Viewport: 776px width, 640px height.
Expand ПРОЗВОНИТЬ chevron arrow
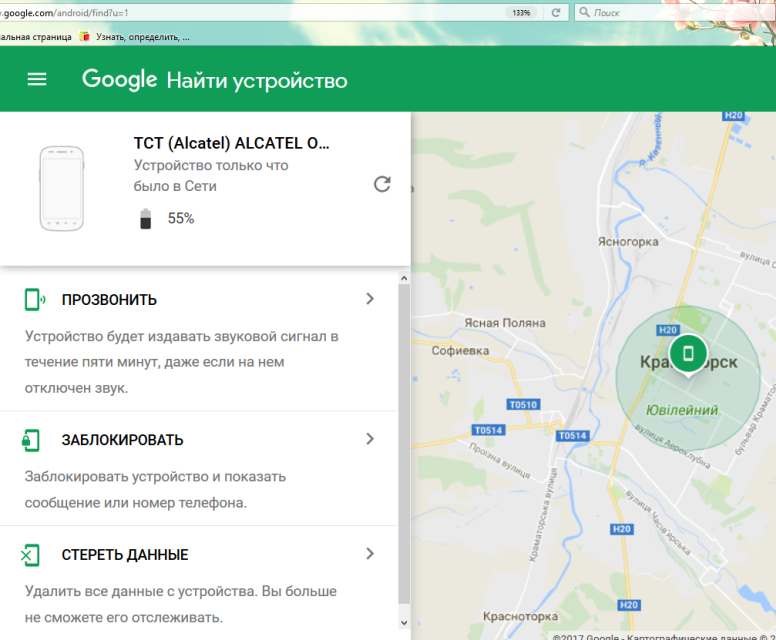370,298
